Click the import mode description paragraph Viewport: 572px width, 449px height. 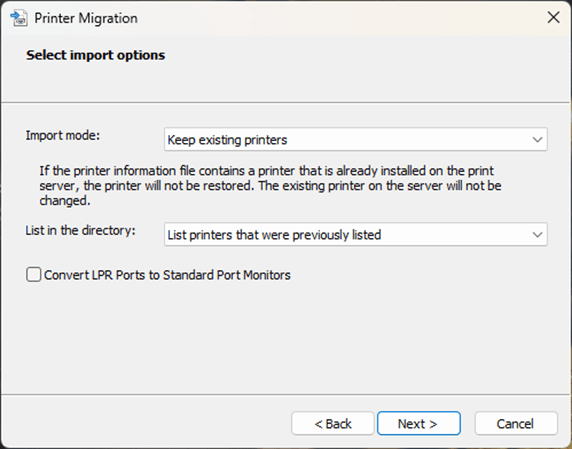click(x=270, y=185)
